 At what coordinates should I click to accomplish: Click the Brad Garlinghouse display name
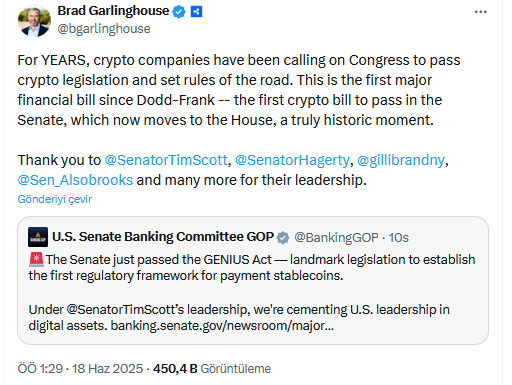113,11
